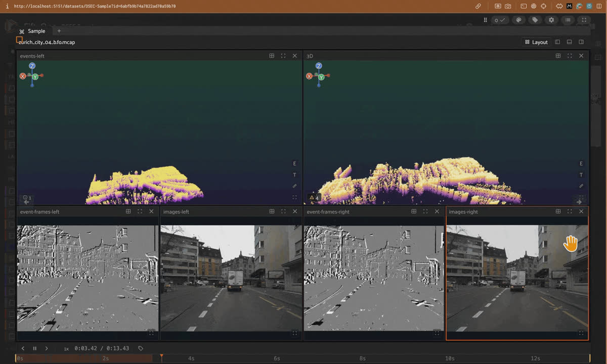This screenshot has height=364, width=607.
Task: Click the event-frames-right image
Action: coord(374,278)
